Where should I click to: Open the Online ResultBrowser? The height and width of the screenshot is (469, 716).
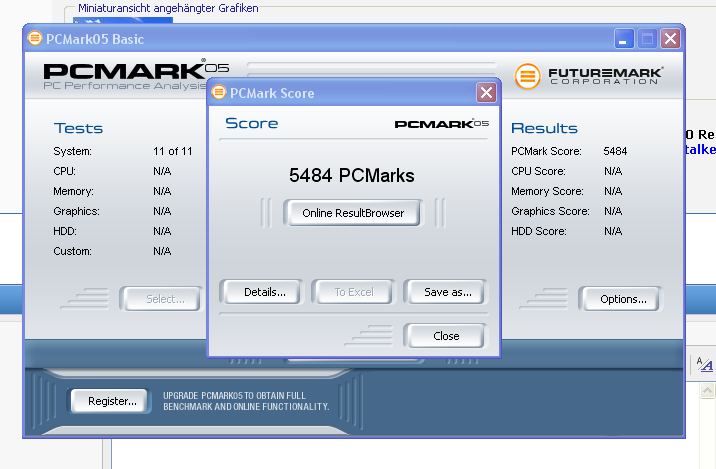pyautogui.click(x=352, y=213)
